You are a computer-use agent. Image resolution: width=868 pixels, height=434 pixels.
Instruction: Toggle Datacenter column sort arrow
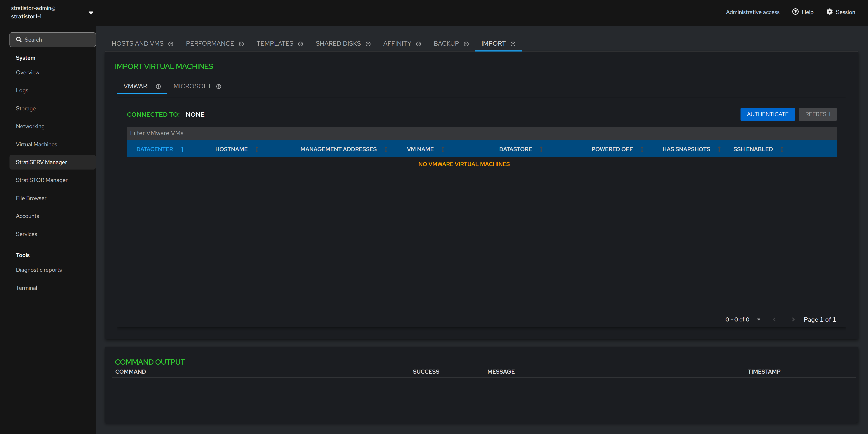pyautogui.click(x=182, y=149)
